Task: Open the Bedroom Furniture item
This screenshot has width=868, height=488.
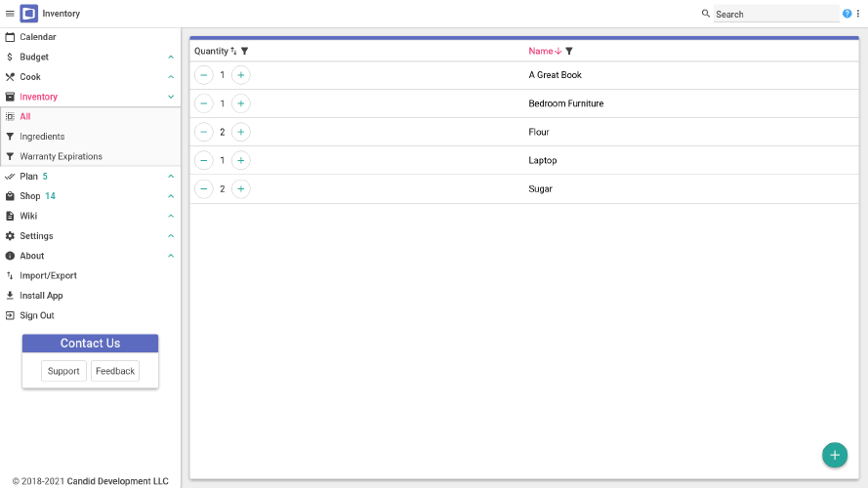Action: [565, 103]
